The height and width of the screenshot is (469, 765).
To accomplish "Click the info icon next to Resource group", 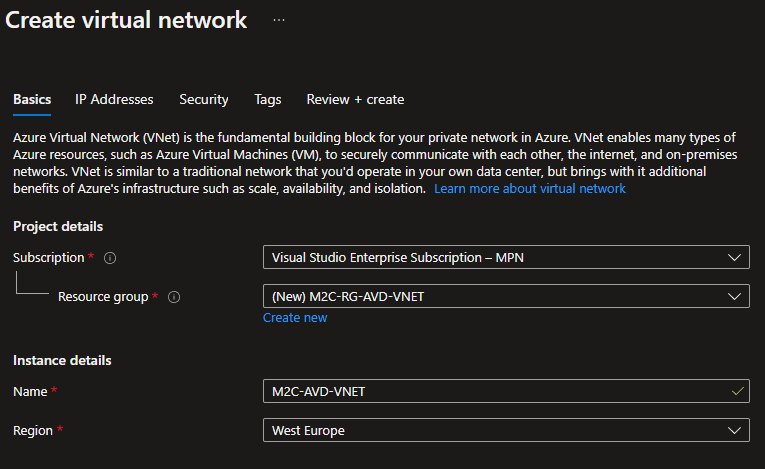I will pos(174,297).
